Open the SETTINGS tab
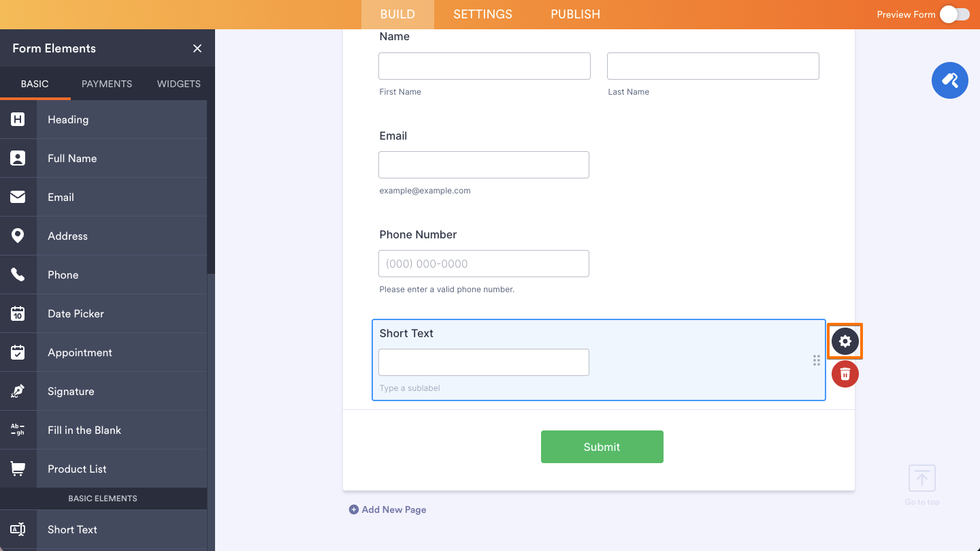The image size is (980, 551). tap(483, 14)
